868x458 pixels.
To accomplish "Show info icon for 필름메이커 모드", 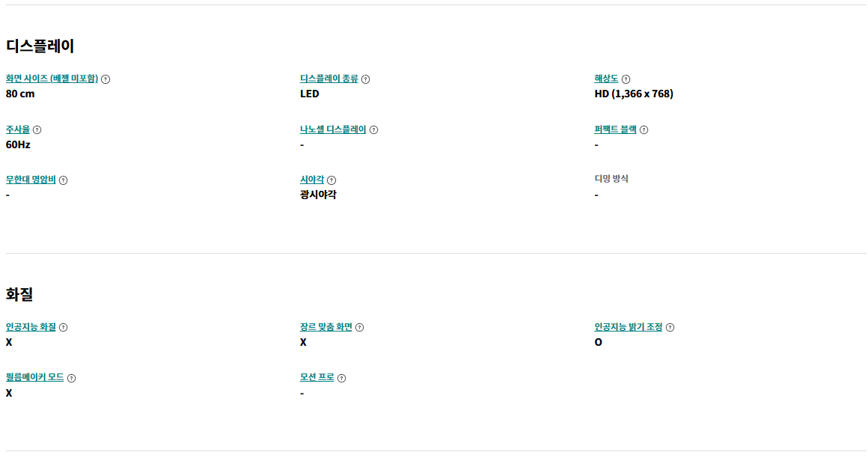I will [71, 378].
